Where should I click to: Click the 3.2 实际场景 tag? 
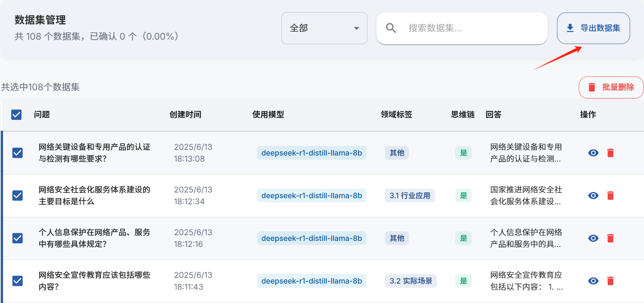click(411, 281)
